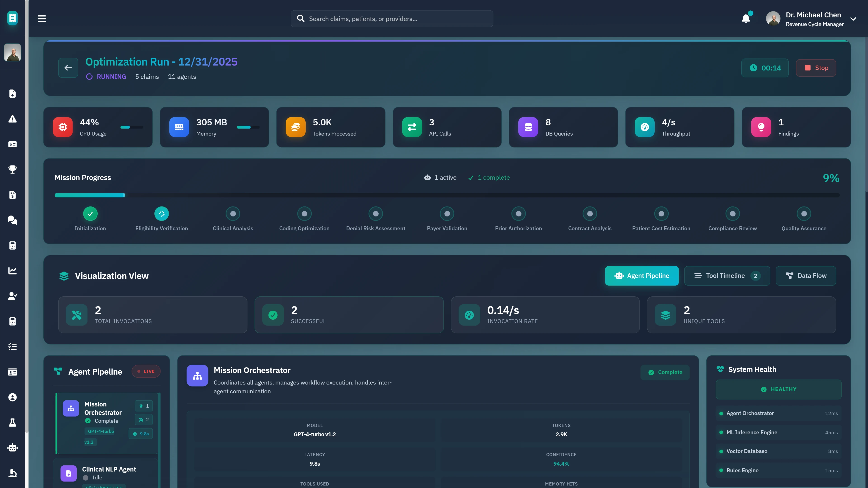Stop the optimization run

[x=816, y=68]
